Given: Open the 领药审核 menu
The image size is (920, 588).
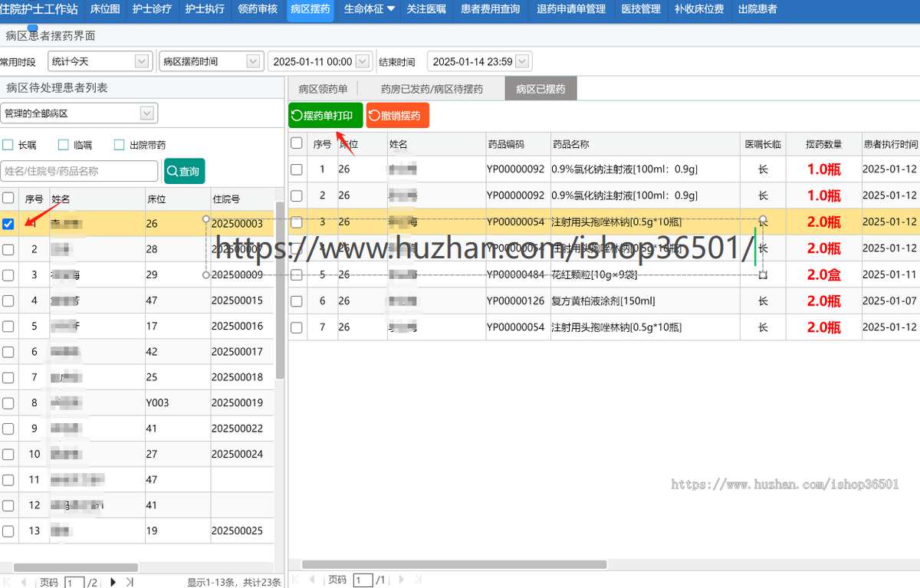Looking at the screenshot, I should point(258,9).
